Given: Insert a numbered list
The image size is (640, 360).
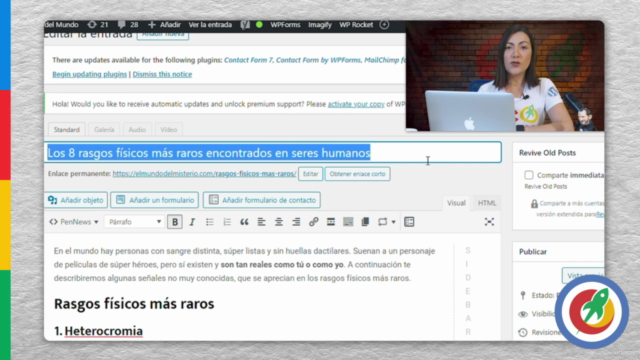Looking at the screenshot, I should click(x=227, y=222).
